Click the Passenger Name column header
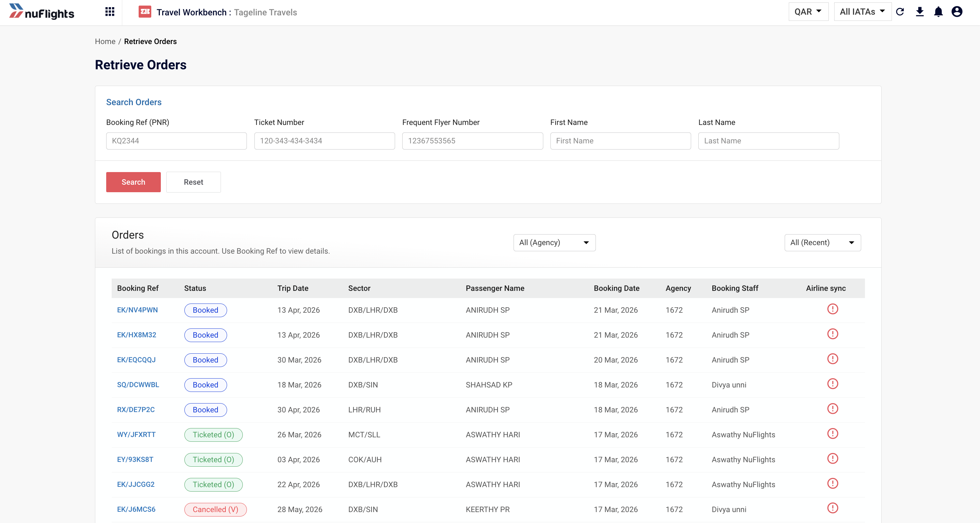The image size is (980, 523). 495,288
